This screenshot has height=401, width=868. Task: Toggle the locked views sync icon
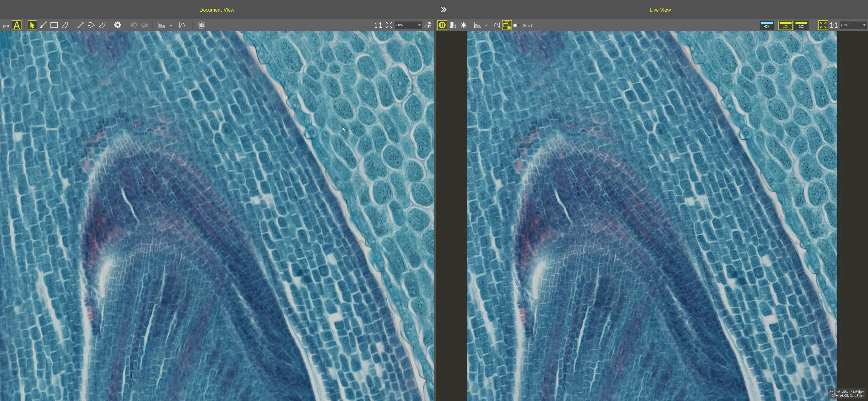(507, 25)
